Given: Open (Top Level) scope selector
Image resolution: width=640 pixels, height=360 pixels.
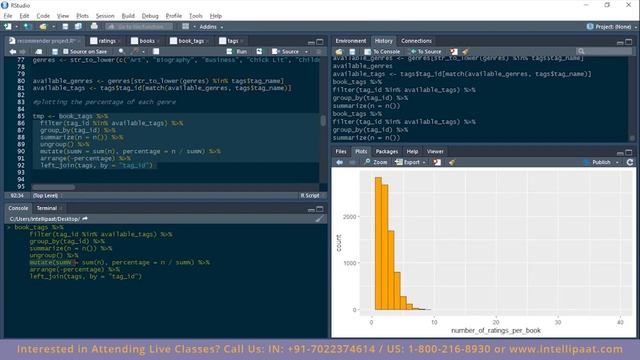Looking at the screenshot, I should [47, 196].
